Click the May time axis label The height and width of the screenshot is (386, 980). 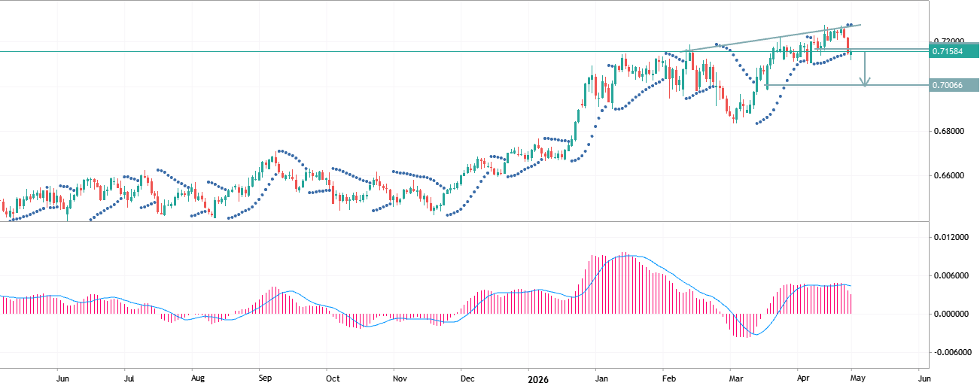coord(859,379)
